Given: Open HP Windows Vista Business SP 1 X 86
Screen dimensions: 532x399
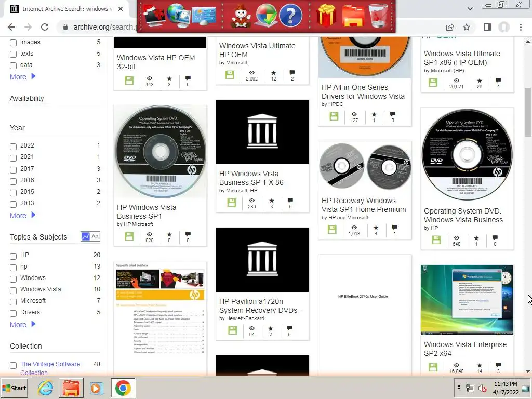Looking at the screenshot, I should pyautogui.click(x=251, y=178).
